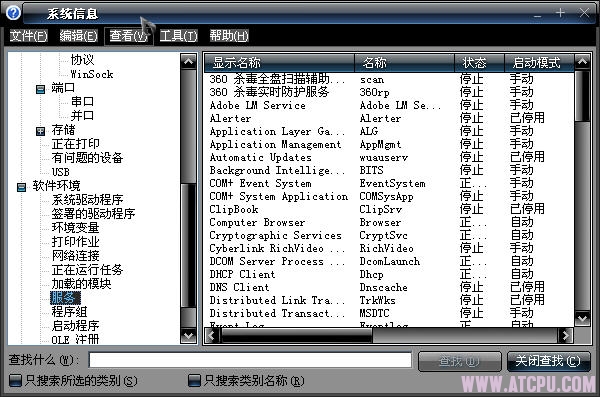Collapse the 软件环境 tree node

(x=21, y=187)
